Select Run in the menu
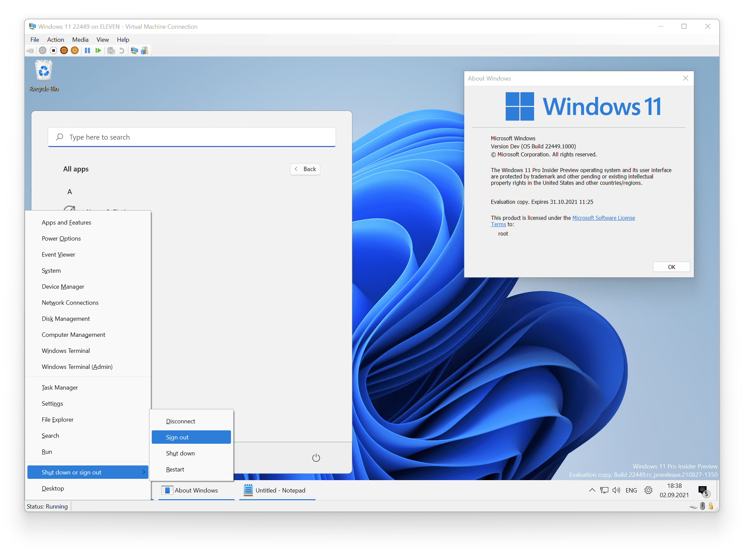This screenshot has height=560, width=745. click(x=88, y=452)
